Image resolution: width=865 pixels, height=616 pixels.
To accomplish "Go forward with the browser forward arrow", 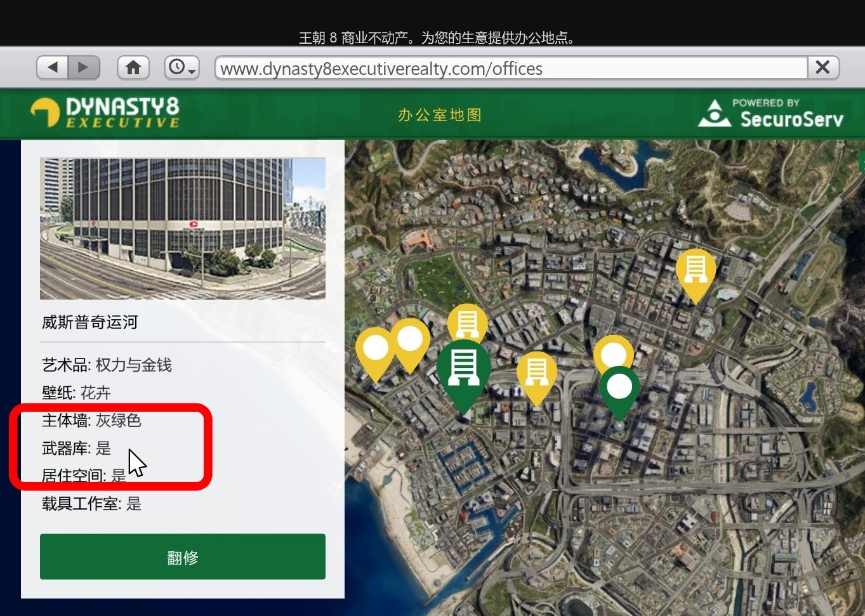I will pos(84,67).
